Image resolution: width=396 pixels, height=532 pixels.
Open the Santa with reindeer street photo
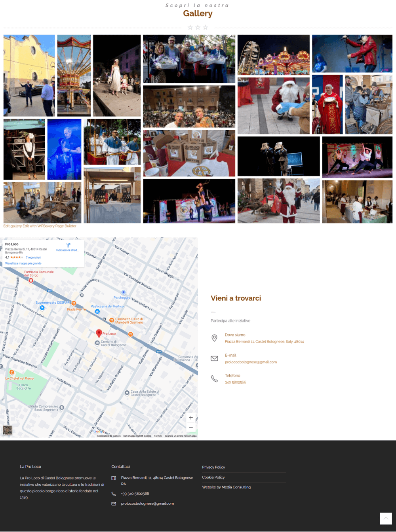coord(279,201)
